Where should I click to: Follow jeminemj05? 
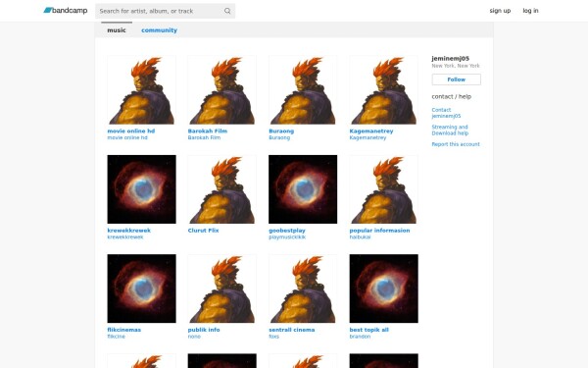pyautogui.click(x=456, y=79)
